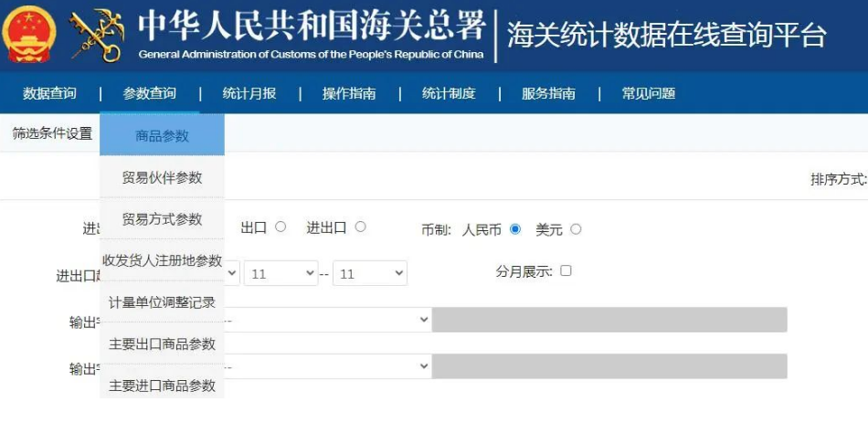Click the national emblem of China icon

point(30,33)
